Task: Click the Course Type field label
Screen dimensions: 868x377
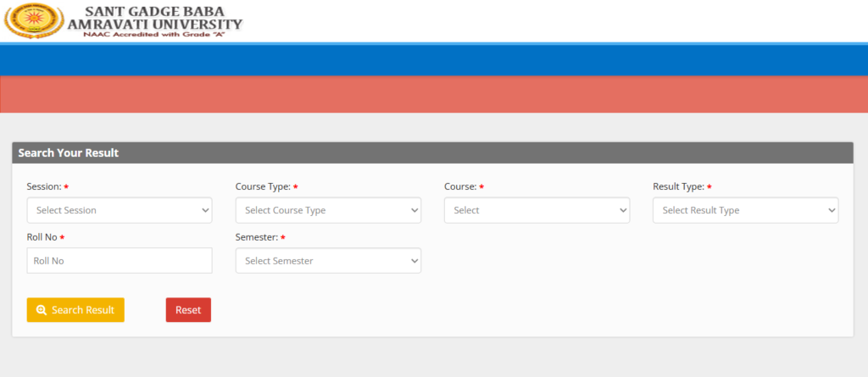Action: [263, 186]
